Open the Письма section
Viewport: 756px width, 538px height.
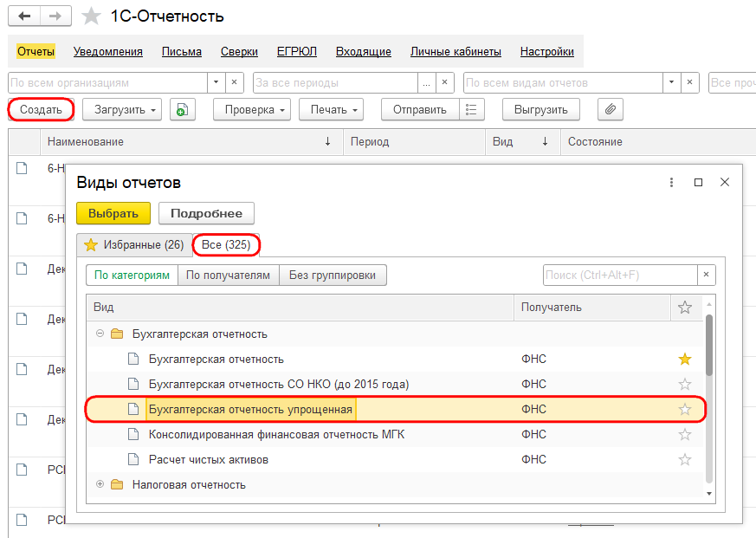tap(182, 52)
